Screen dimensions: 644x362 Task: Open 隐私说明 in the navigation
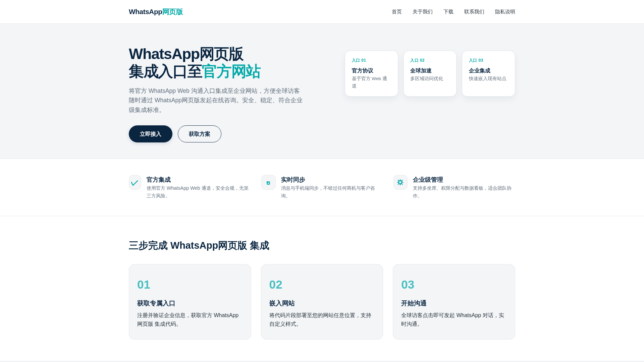pyautogui.click(x=505, y=12)
